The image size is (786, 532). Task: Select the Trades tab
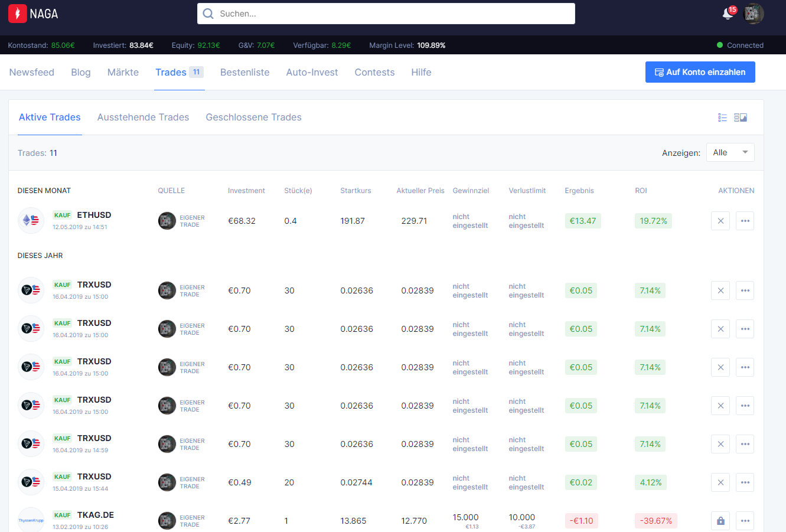tap(180, 72)
